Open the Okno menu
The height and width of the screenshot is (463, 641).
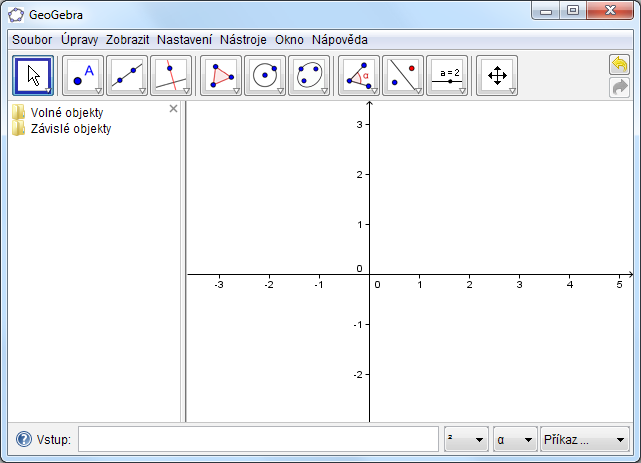click(x=289, y=40)
